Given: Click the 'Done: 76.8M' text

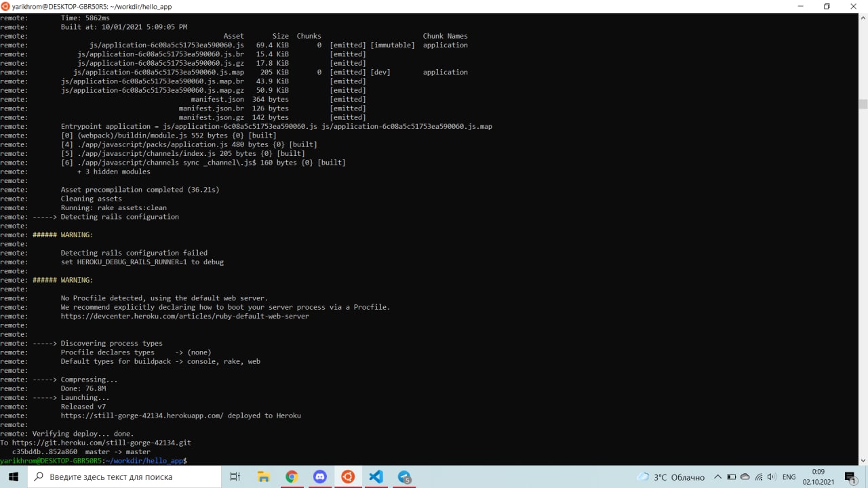Looking at the screenshot, I should (83, 388).
